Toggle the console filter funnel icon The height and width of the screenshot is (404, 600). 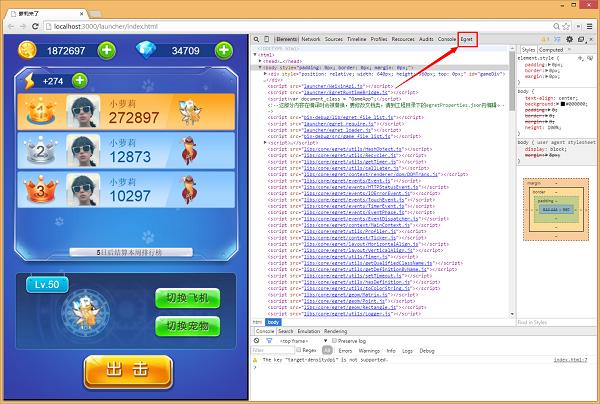269,340
